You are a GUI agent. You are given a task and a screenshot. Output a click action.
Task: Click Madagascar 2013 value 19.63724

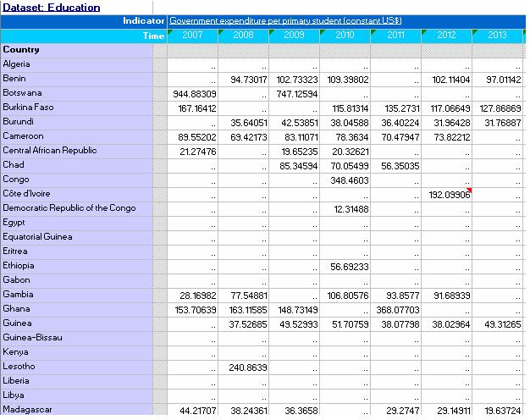pos(503,411)
